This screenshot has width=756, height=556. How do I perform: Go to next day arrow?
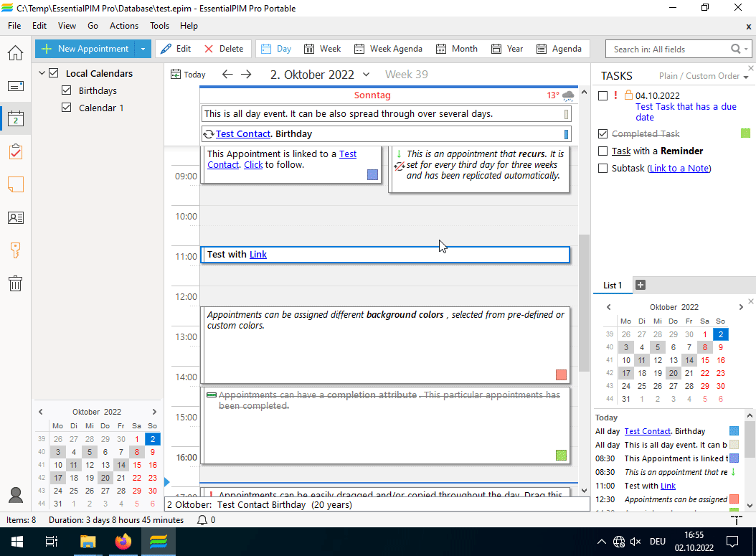pos(246,75)
